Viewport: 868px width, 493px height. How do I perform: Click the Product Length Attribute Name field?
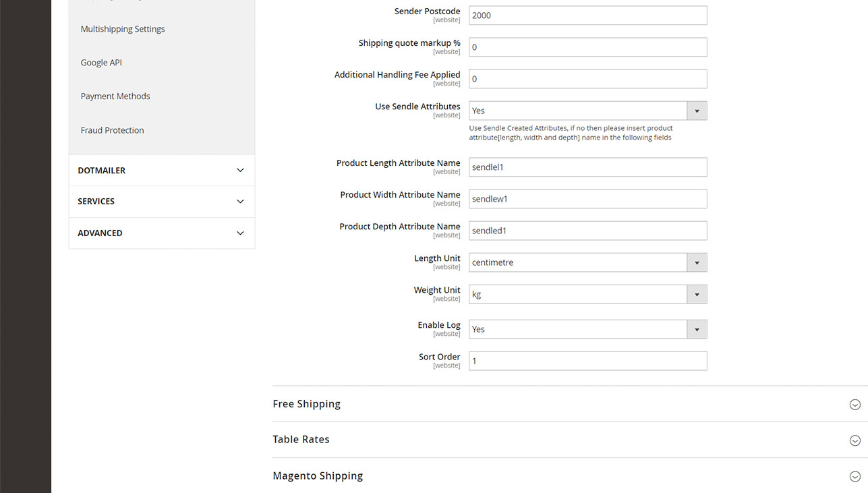click(x=587, y=167)
